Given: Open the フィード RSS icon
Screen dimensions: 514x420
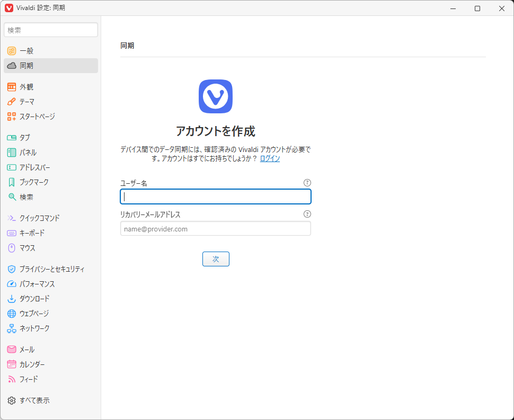Looking at the screenshot, I should click(12, 379).
